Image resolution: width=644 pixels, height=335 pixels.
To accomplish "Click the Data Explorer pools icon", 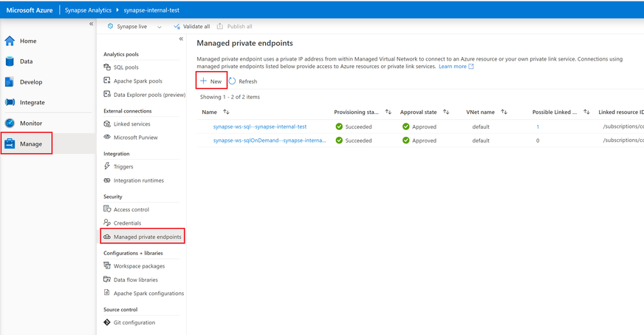I will [x=107, y=94].
